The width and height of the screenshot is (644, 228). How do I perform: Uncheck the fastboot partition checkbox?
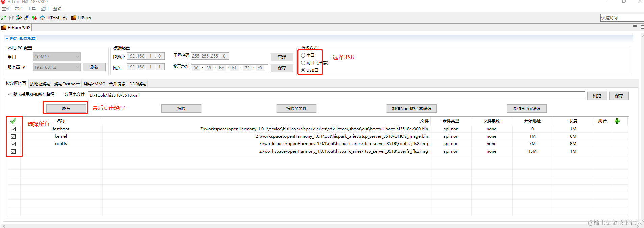click(13, 129)
